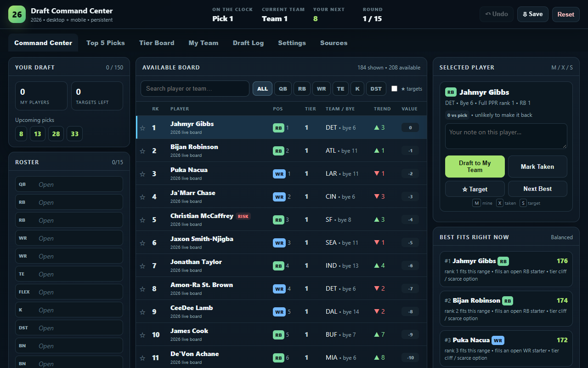
Task: Select upcoming pick 28 chip
Action: 56,134
